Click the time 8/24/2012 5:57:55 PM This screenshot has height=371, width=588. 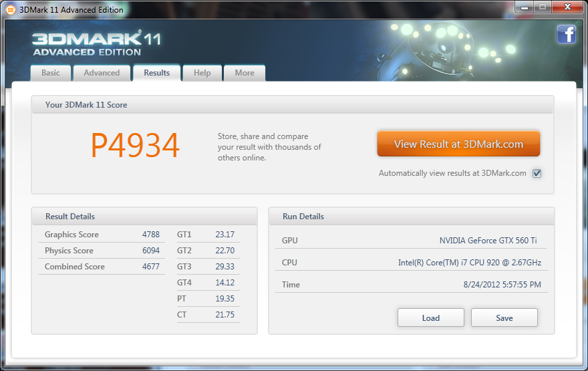click(x=502, y=285)
